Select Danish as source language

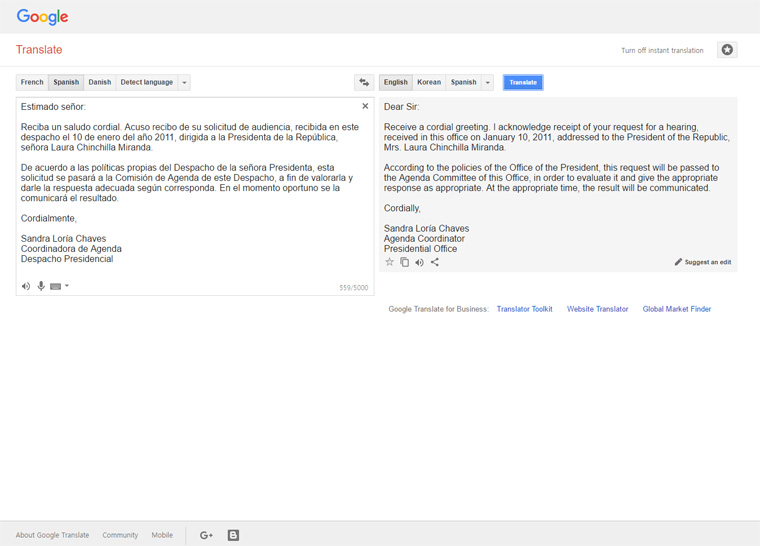(x=100, y=82)
